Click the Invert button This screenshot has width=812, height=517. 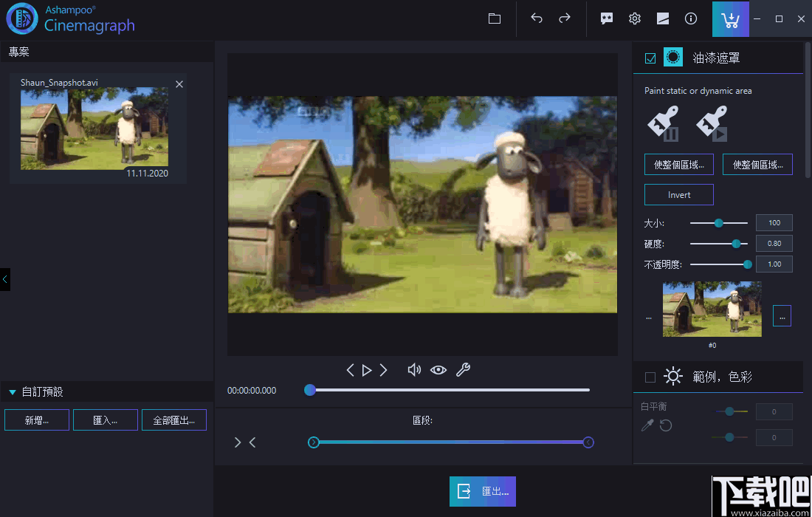679,195
